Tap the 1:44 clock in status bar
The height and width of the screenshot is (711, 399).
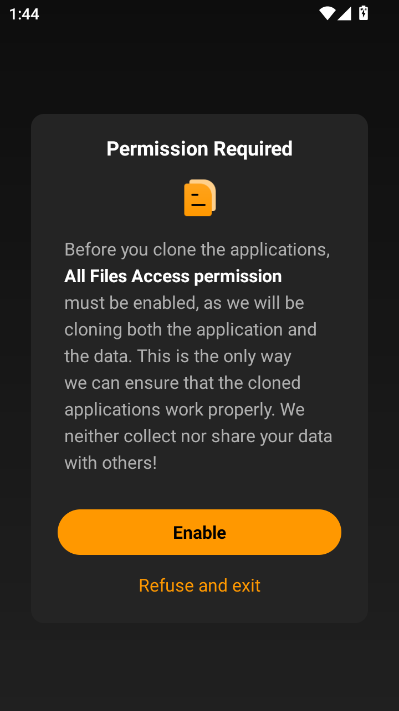(x=24, y=14)
